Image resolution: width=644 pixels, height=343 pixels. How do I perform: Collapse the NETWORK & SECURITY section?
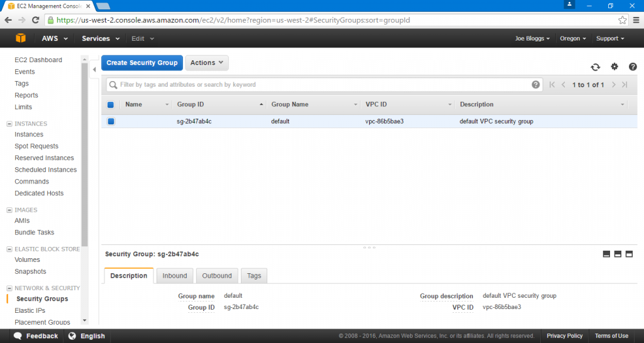pos(9,288)
